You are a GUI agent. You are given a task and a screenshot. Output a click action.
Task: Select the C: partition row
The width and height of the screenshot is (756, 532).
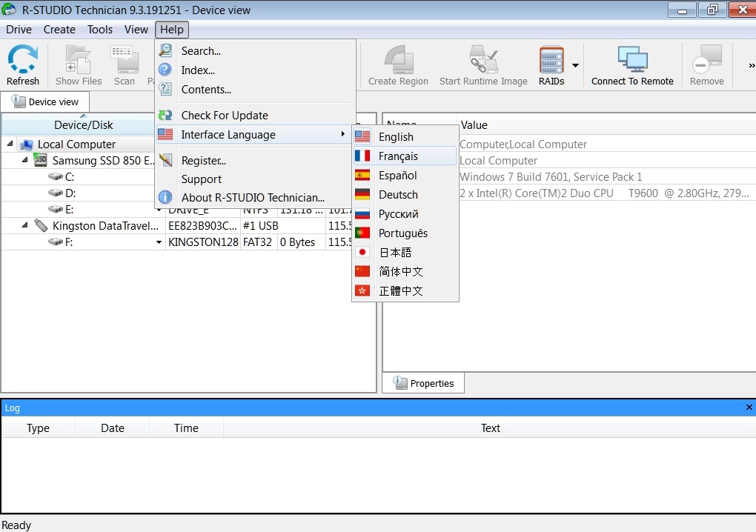click(78, 177)
